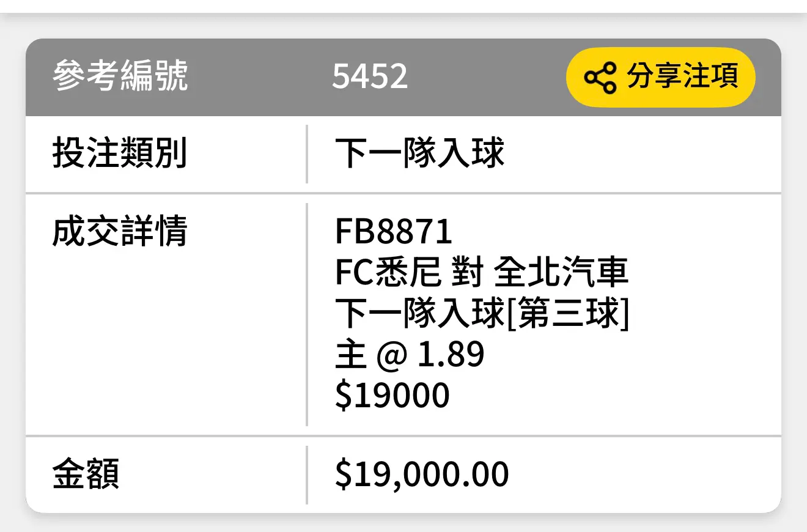Click the gray background below the card

(x=403, y=523)
